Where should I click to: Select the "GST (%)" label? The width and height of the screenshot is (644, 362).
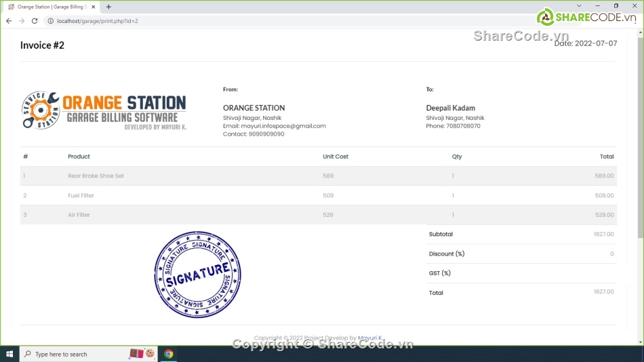[x=439, y=273]
